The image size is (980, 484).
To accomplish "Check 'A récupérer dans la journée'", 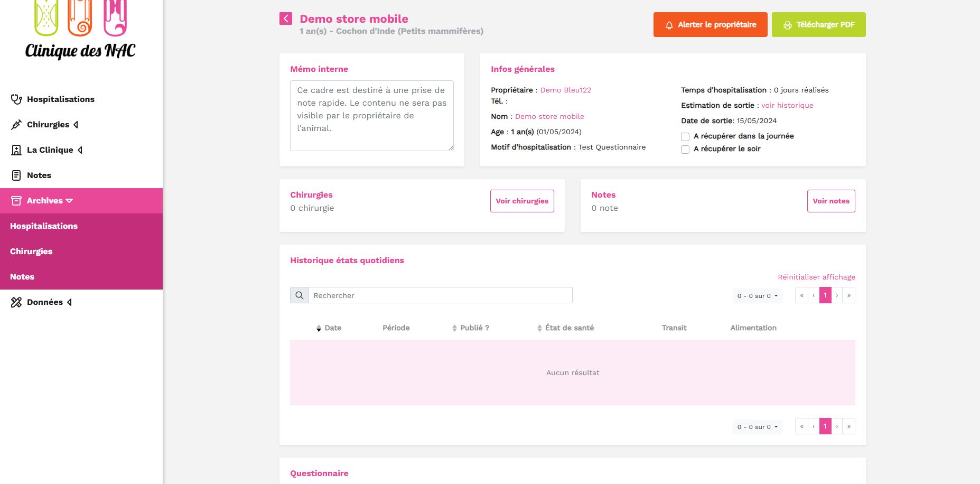I will pos(685,137).
